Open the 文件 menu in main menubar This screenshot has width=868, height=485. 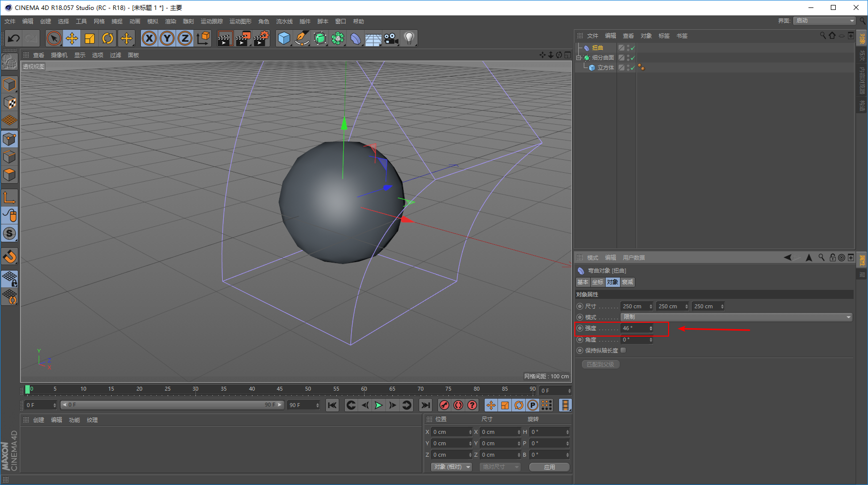(10, 21)
